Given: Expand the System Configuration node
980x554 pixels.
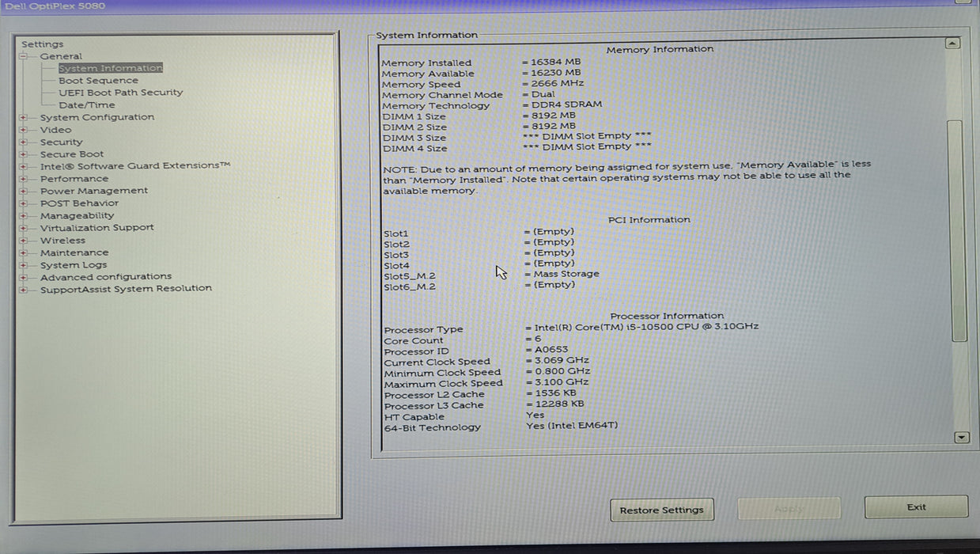Looking at the screenshot, I should click(x=24, y=118).
